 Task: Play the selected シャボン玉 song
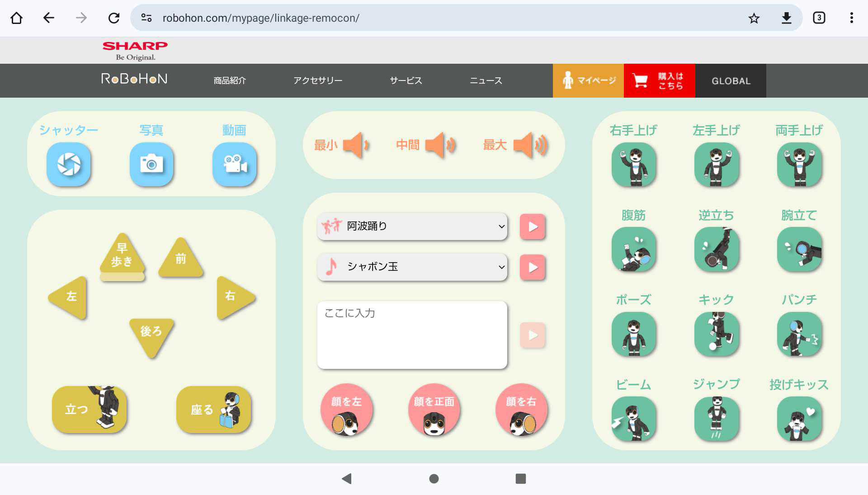pos(533,267)
